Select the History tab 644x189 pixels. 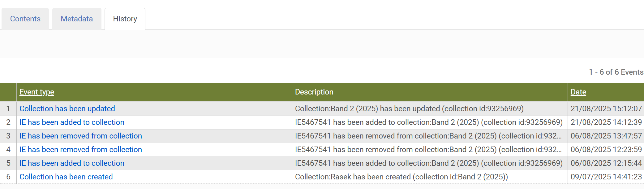(x=125, y=19)
